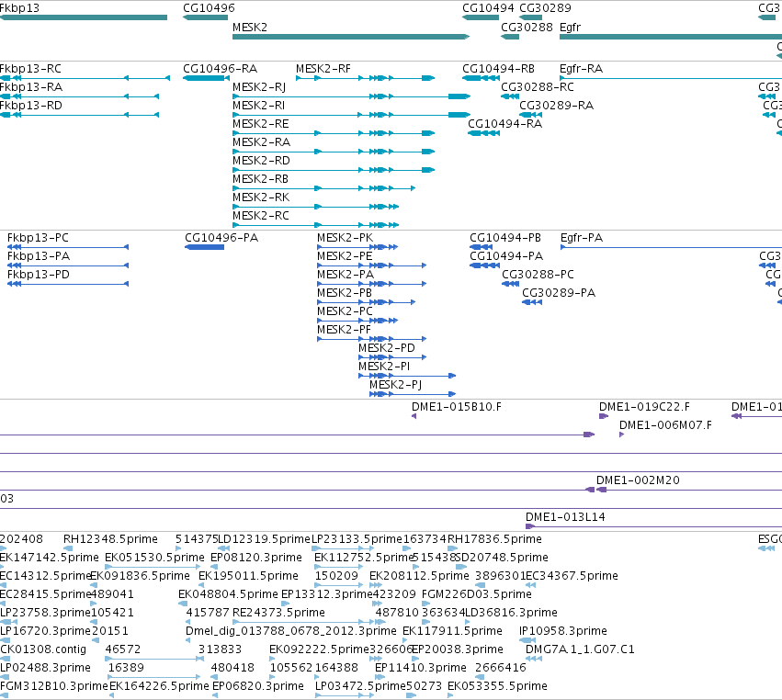Select protein MESK2-PF
This screenshot has width=782, height=700.
(x=344, y=330)
